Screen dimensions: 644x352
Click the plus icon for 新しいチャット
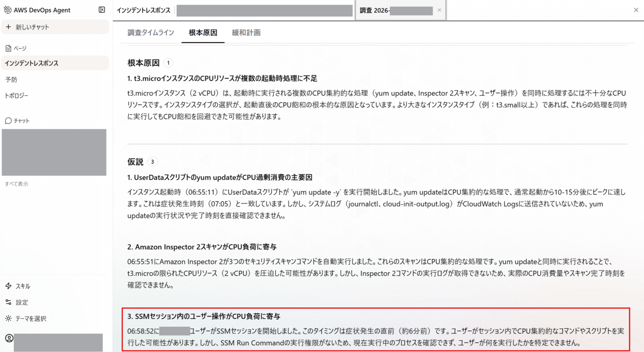point(8,27)
